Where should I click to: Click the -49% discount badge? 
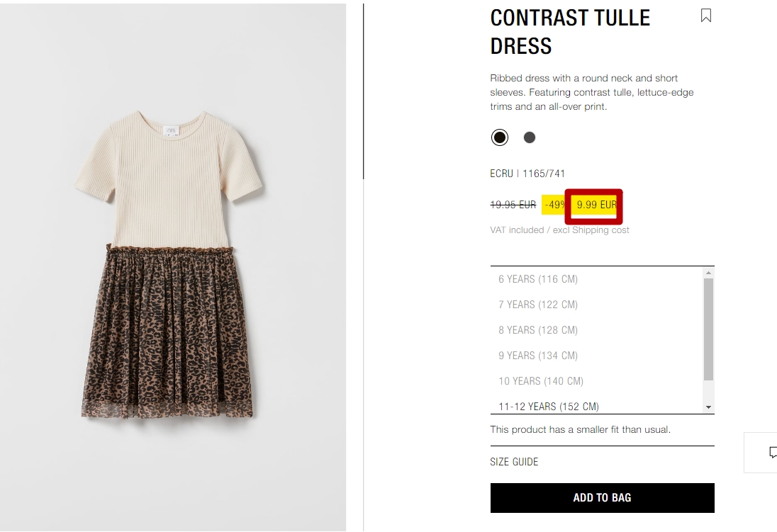(x=555, y=205)
